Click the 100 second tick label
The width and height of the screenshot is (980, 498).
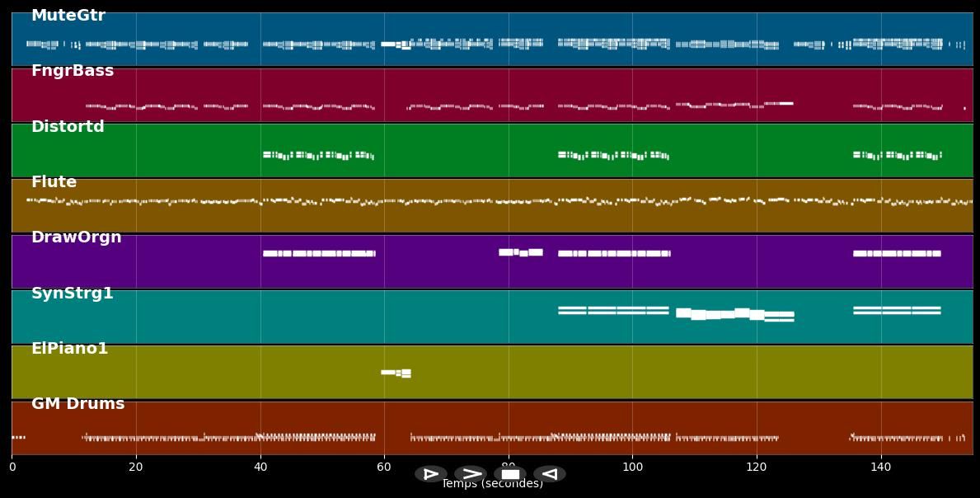click(x=632, y=467)
